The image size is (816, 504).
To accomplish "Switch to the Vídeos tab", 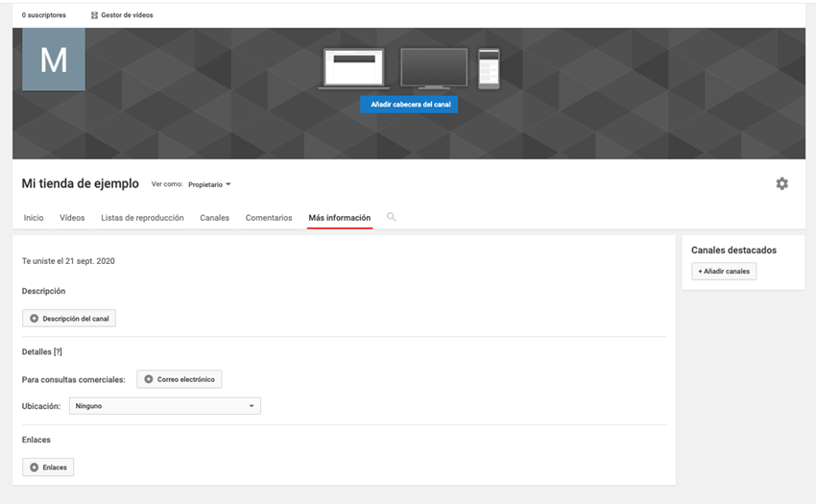I will point(72,218).
